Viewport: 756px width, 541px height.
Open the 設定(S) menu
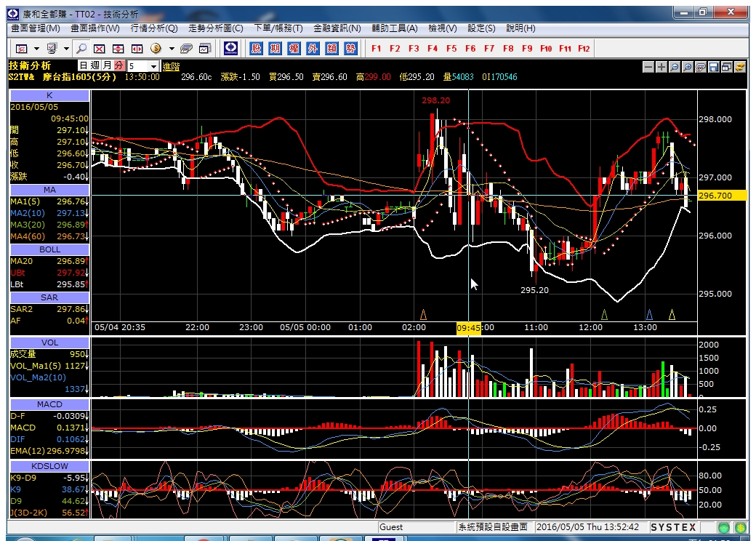(x=481, y=28)
